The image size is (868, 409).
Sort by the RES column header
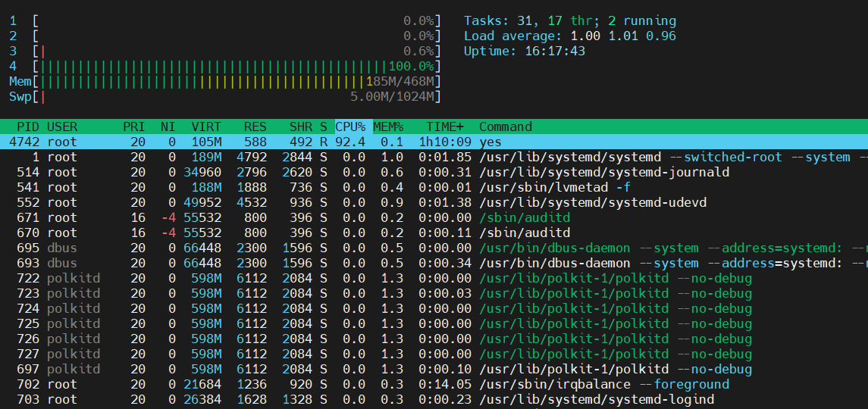pyautogui.click(x=255, y=126)
